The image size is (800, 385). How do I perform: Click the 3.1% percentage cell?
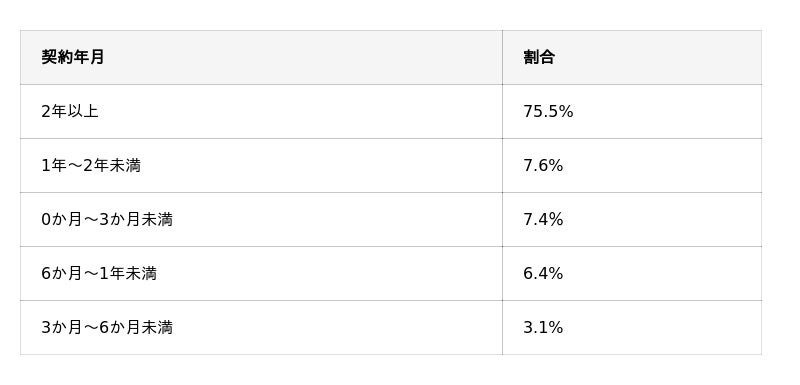pyautogui.click(x=543, y=327)
